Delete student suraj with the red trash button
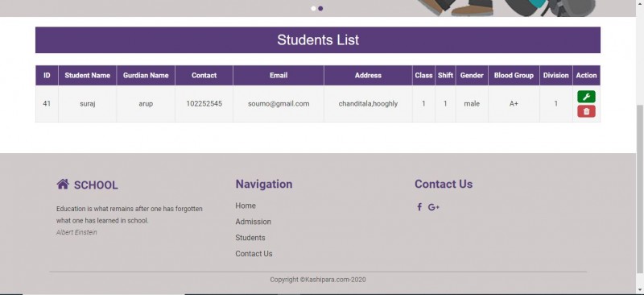The width and height of the screenshot is (644, 295). (586, 111)
